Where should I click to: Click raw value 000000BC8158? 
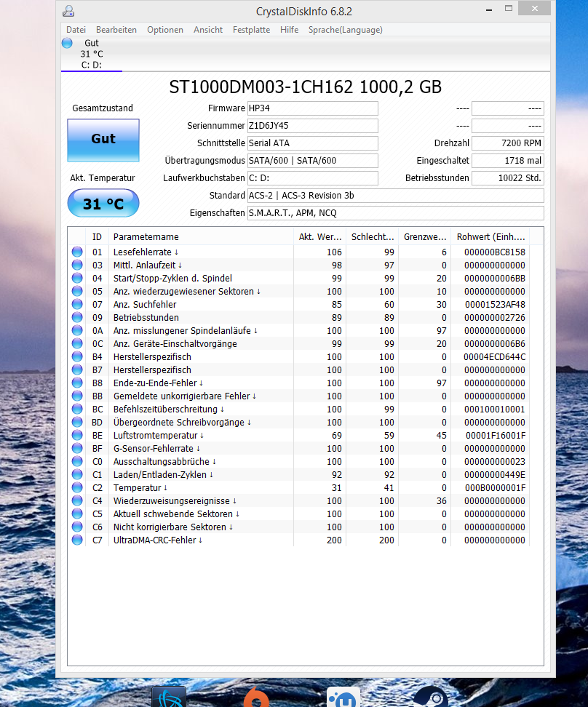point(495,252)
